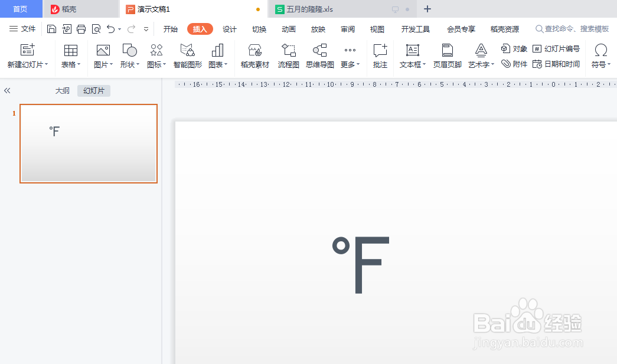Open the 智能图形 SmartArt tool
Image resolution: width=617 pixels, height=364 pixels.
[187, 57]
